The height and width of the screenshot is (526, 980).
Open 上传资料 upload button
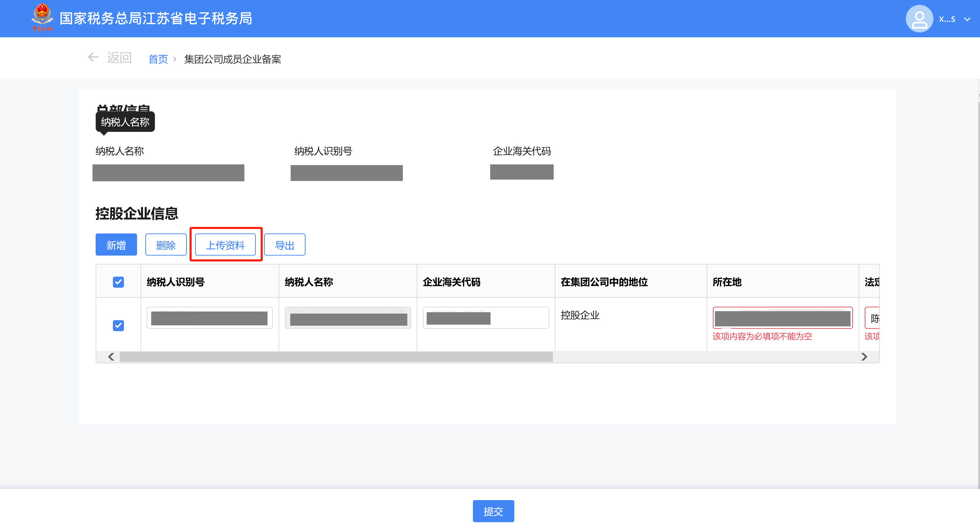225,245
